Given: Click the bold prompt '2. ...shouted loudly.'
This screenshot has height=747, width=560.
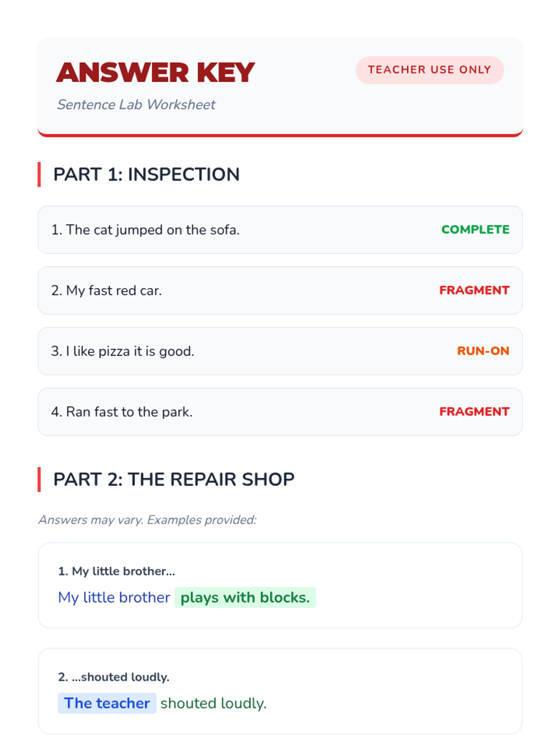Looking at the screenshot, I should pyautogui.click(x=113, y=677).
